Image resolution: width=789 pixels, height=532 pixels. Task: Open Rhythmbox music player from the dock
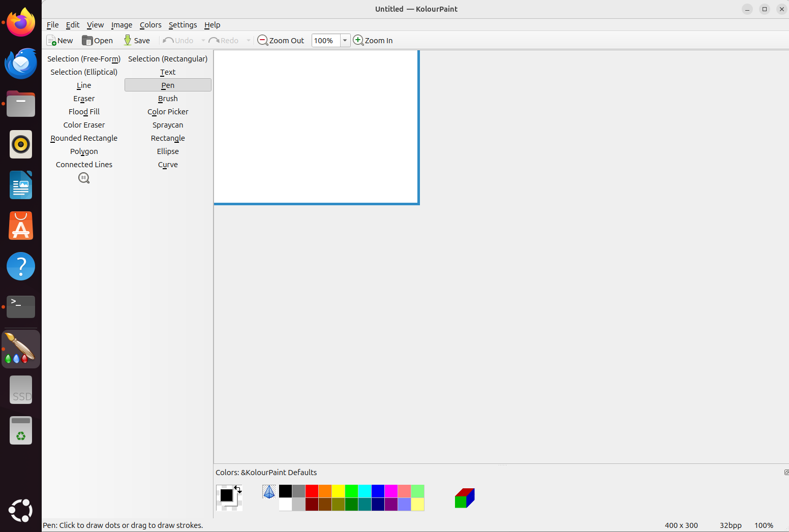tap(21, 145)
